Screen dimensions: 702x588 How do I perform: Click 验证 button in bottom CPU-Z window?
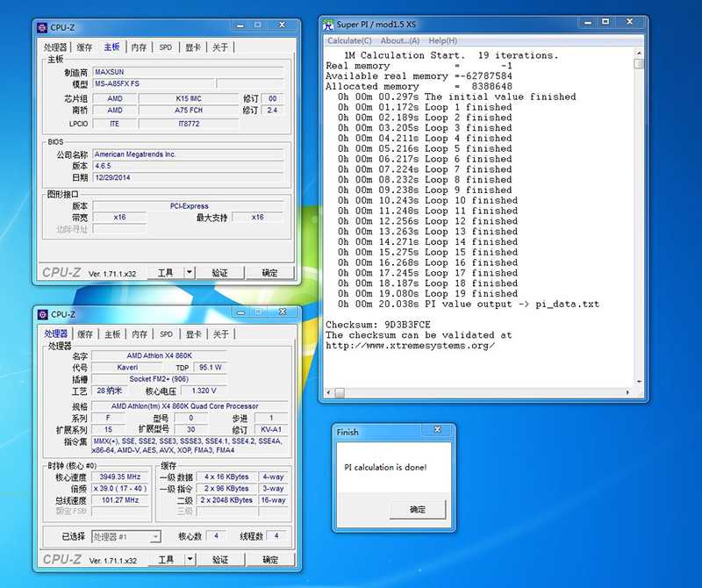[220, 560]
